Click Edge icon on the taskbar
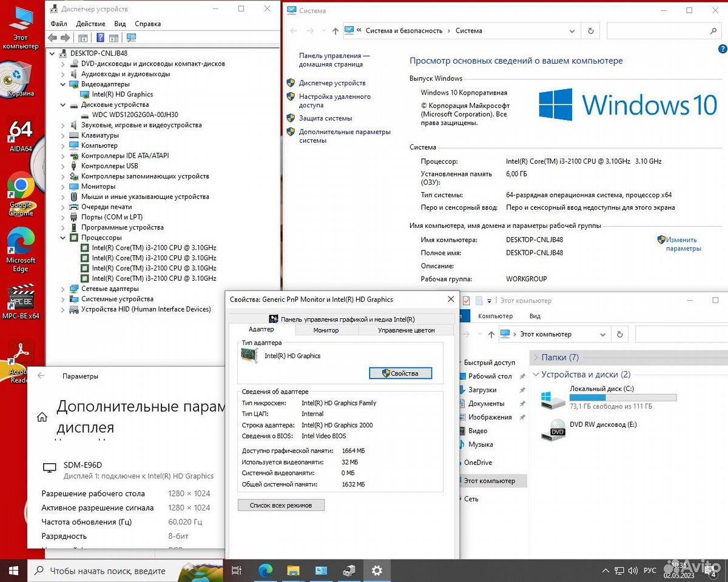 tap(266, 570)
